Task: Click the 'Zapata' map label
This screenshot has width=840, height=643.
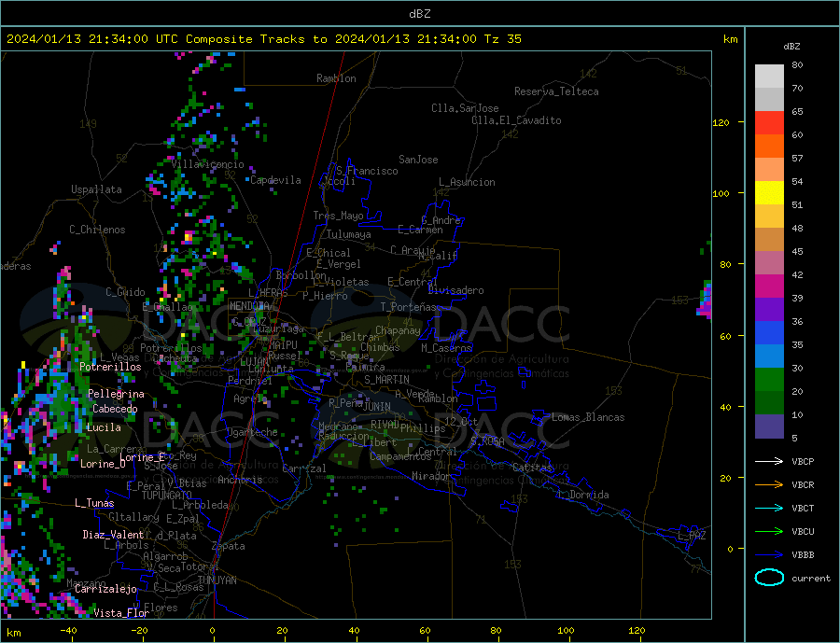Action: click(229, 547)
